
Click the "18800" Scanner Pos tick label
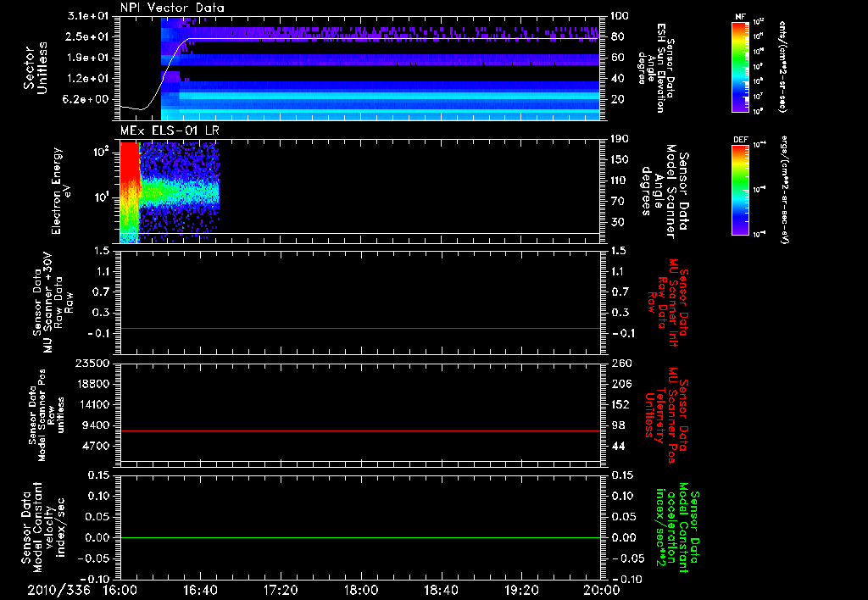[x=93, y=384]
